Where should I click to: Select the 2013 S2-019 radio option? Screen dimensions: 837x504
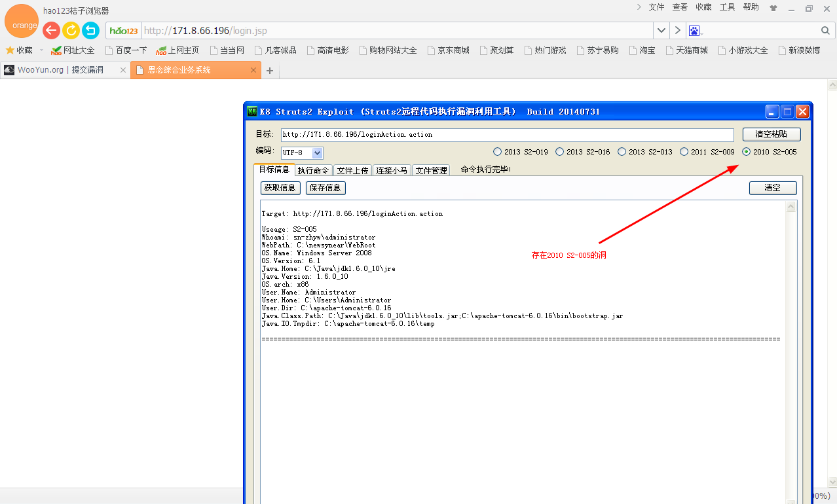click(521, 152)
